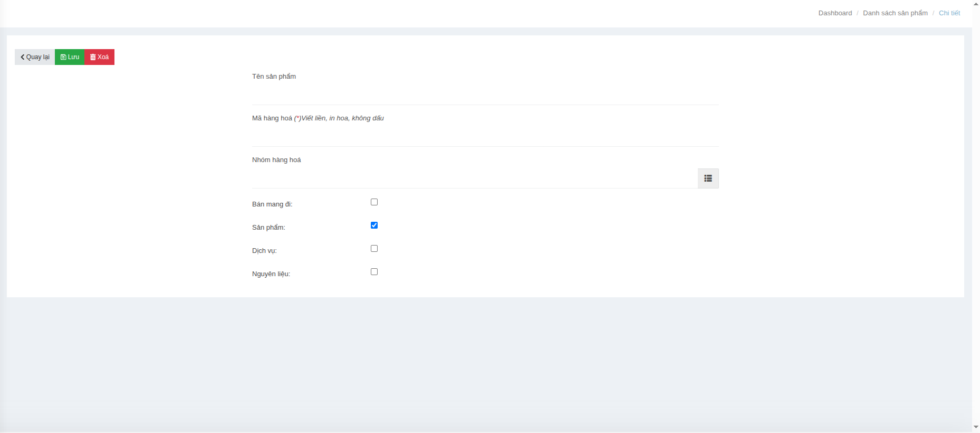This screenshot has width=980, height=433.
Task: Click the Quay lại back button
Action: point(35,57)
